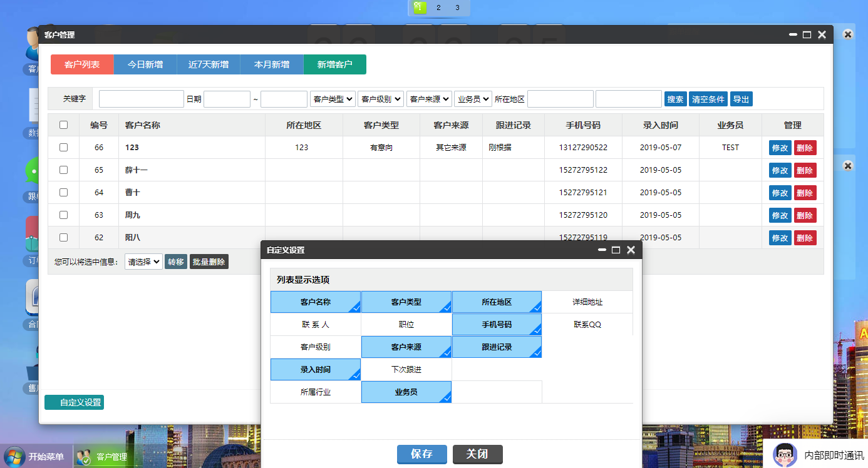868x468 pixels.
Task: Check the select-all checkbox in the table header
Action: (63, 125)
